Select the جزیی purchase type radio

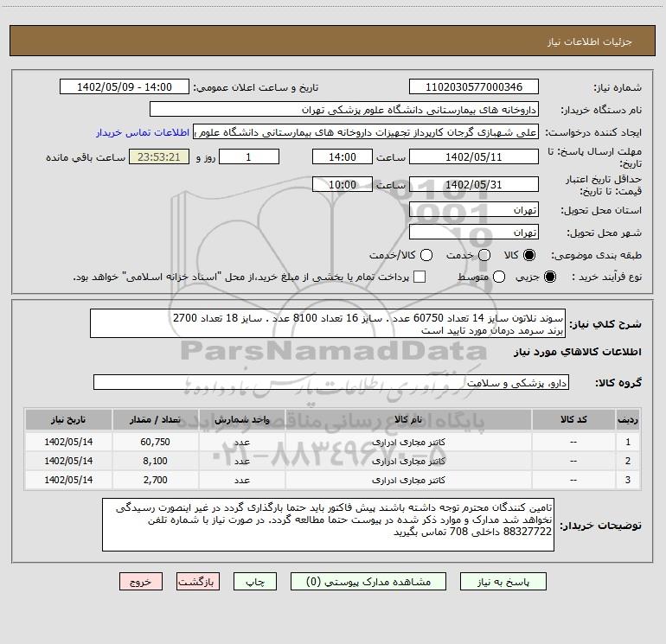click(549, 277)
